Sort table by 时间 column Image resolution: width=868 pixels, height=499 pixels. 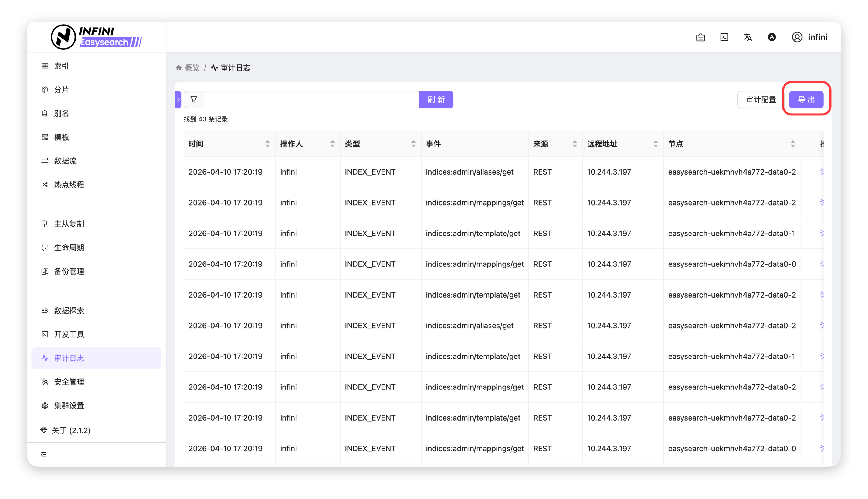[x=267, y=144]
